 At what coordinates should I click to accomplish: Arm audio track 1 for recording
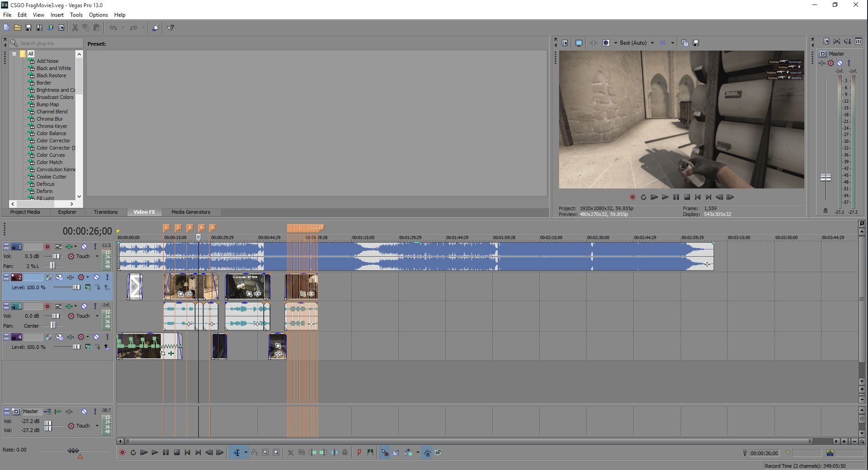click(47, 247)
